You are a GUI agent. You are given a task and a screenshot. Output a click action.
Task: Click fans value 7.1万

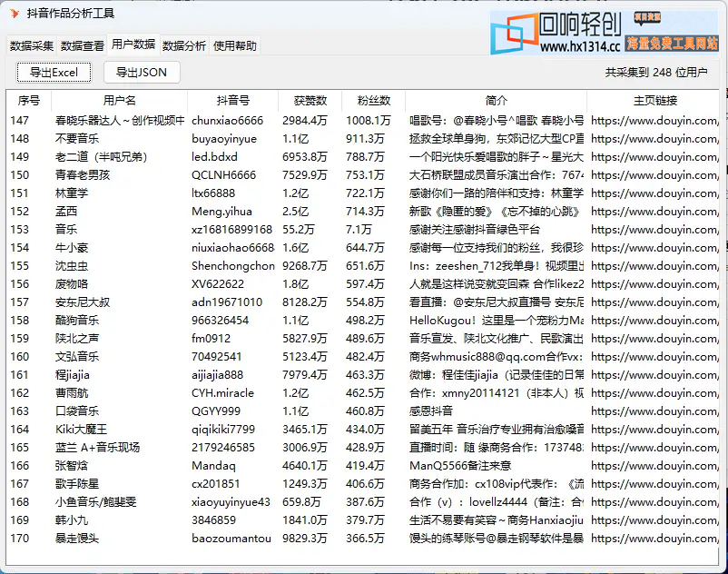(359, 230)
